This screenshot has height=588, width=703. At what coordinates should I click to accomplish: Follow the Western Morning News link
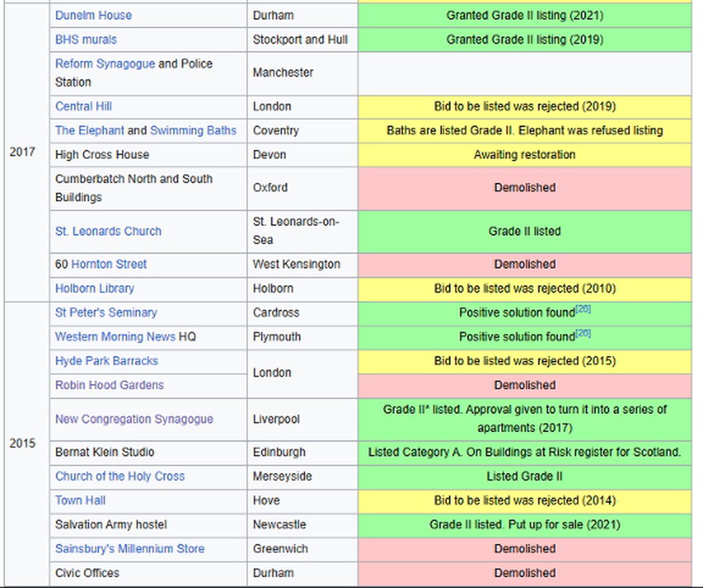coord(115,336)
